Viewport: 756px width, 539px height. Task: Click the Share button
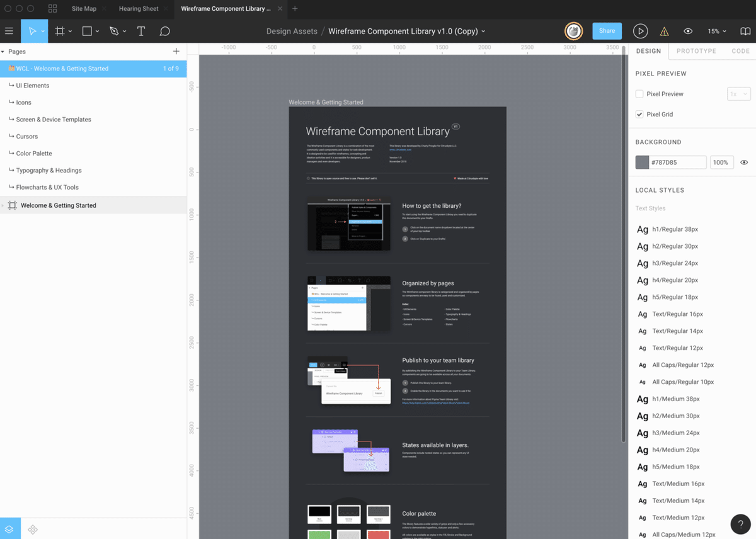607,31
